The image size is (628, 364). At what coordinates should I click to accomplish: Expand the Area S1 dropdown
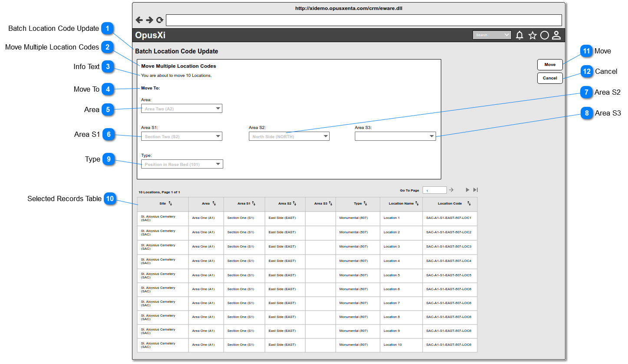[x=182, y=136]
